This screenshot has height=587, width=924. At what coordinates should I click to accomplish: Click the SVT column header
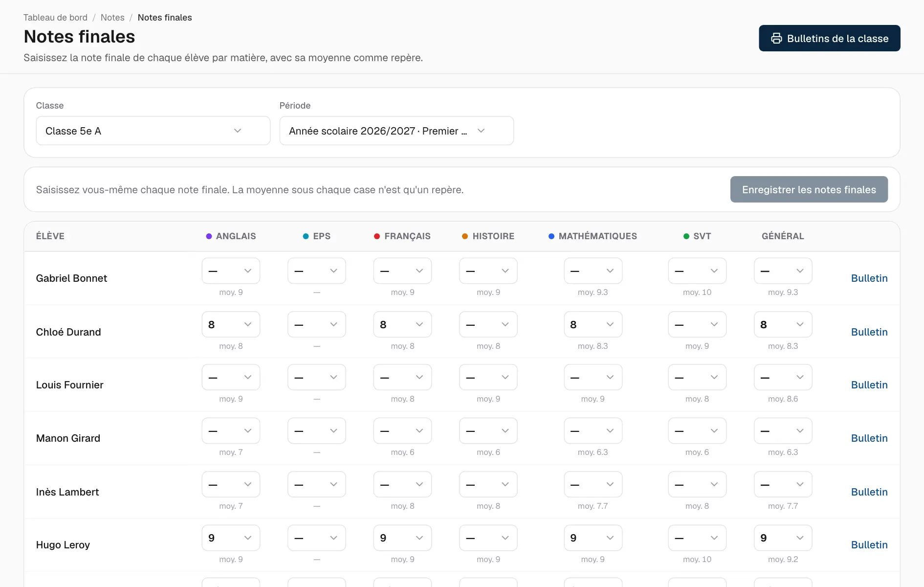pos(697,236)
